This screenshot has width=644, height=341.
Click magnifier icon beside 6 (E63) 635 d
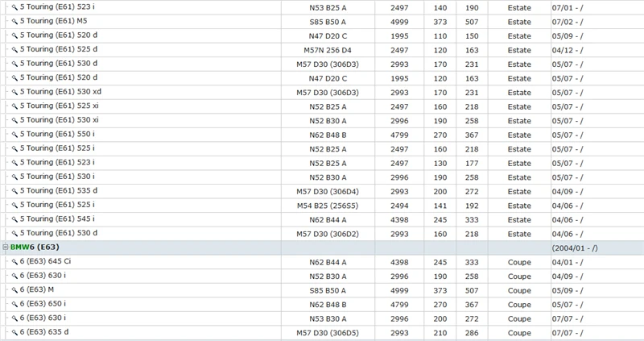(14, 332)
